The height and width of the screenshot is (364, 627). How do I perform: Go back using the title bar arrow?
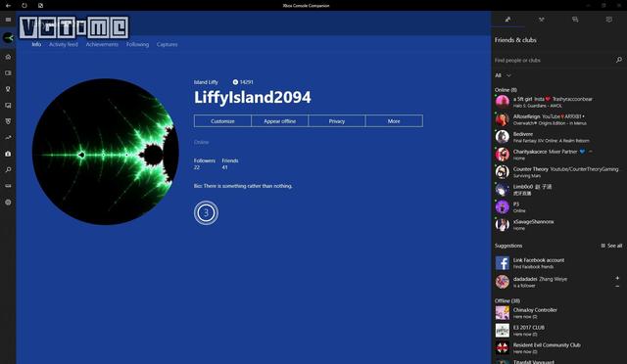point(8,6)
